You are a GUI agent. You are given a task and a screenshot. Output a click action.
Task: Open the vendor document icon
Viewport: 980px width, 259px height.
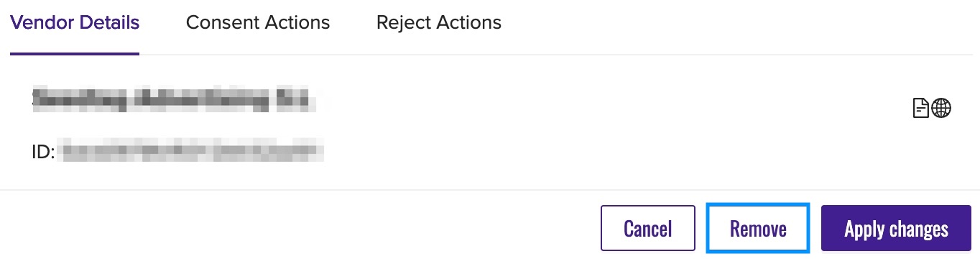921,109
